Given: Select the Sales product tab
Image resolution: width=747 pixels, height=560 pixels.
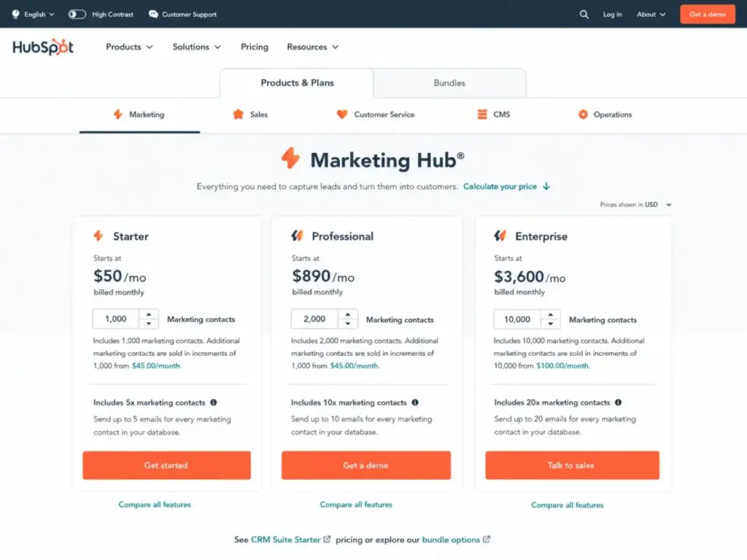Looking at the screenshot, I should pos(251,114).
